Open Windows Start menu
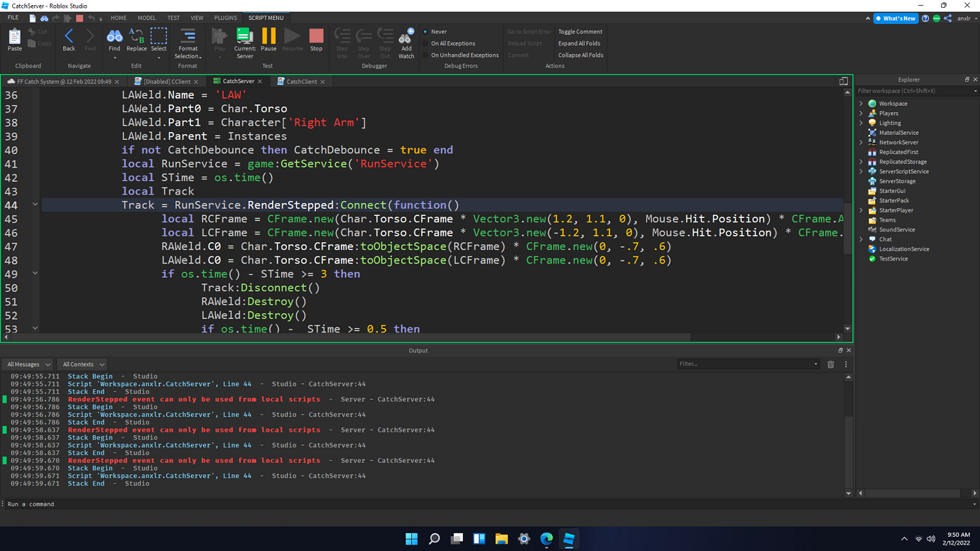980x551 pixels. (x=411, y=539)
